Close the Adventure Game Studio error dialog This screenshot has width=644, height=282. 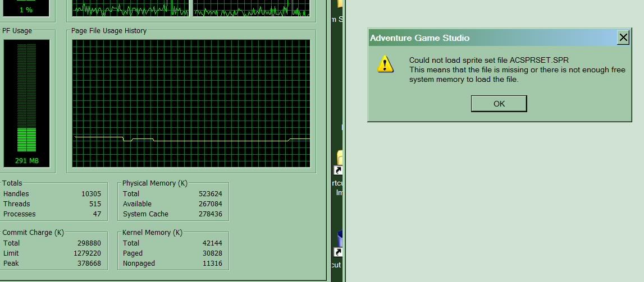coord(623,38)
